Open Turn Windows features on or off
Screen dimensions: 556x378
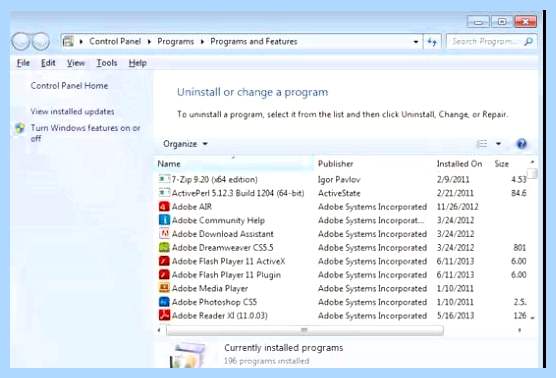(85, 133)
